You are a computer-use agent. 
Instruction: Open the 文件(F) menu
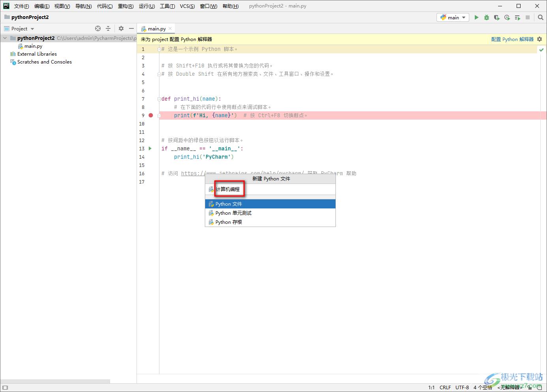(x=21, y=6)
